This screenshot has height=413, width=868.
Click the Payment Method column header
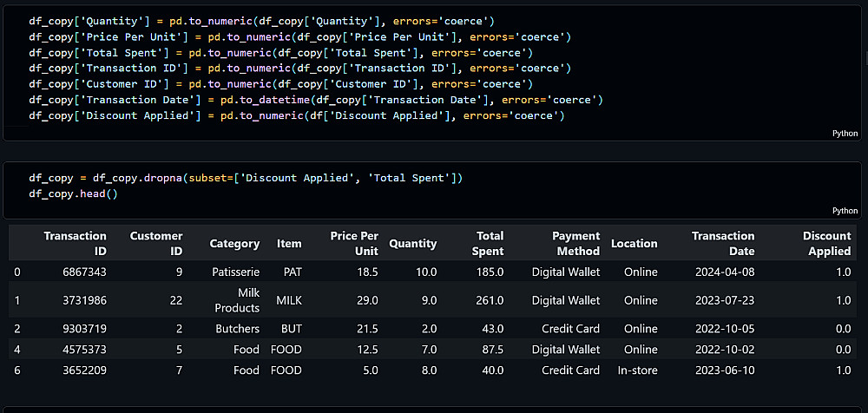point(574,243)
